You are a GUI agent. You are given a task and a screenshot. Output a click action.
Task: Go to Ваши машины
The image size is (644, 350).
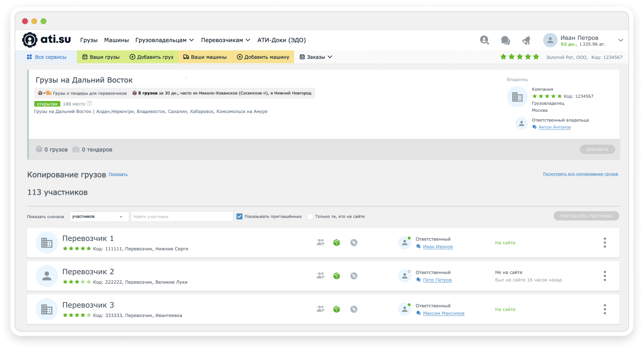coord(205,57)
